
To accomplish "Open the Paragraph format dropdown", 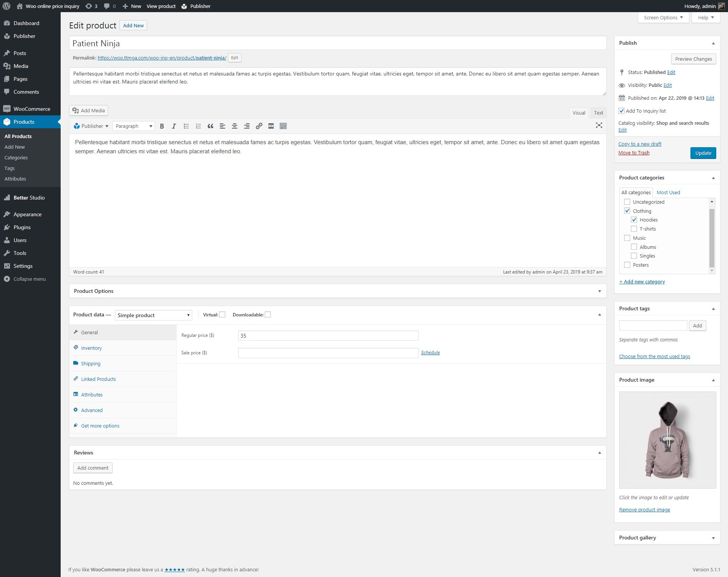I will click(x=134, y=126).
